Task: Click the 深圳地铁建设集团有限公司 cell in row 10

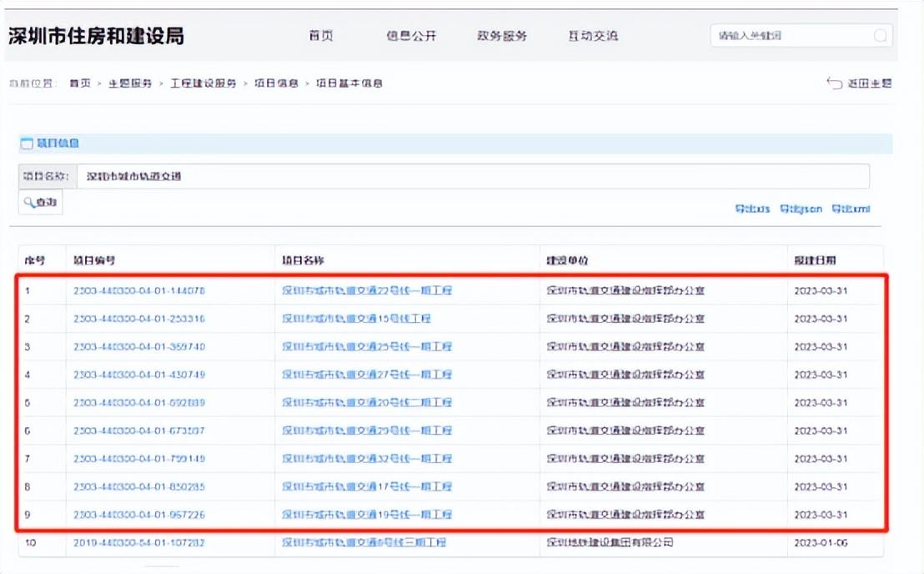Action: 610,542
